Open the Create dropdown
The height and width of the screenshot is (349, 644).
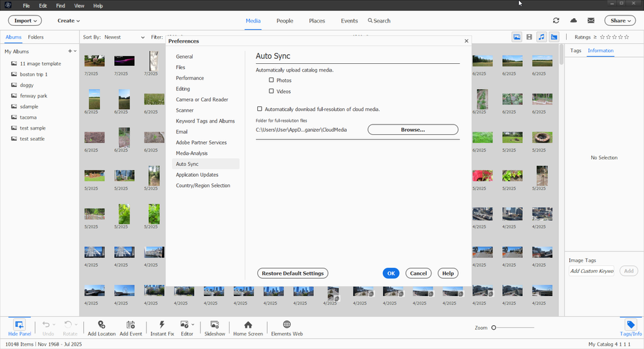pyautogui.click(x=68, y=21)
